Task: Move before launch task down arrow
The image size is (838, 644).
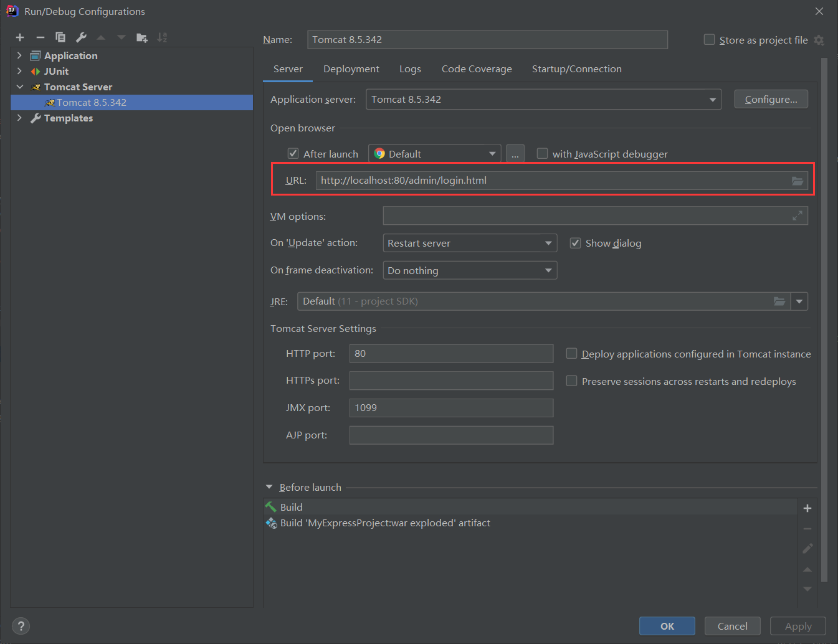Action: 807,589
